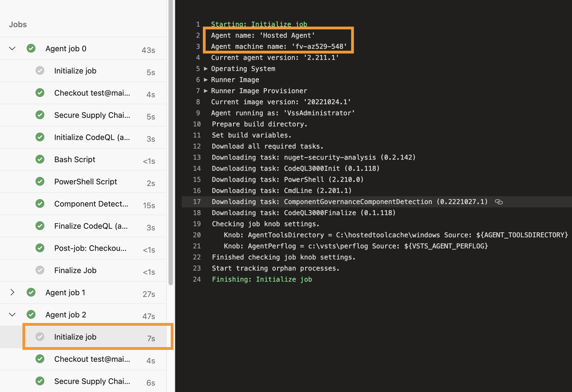The image size is (572, 392).
Task: Click the success icon beside Component Detection
Action: pyautogui.click(x=40, y=203)
